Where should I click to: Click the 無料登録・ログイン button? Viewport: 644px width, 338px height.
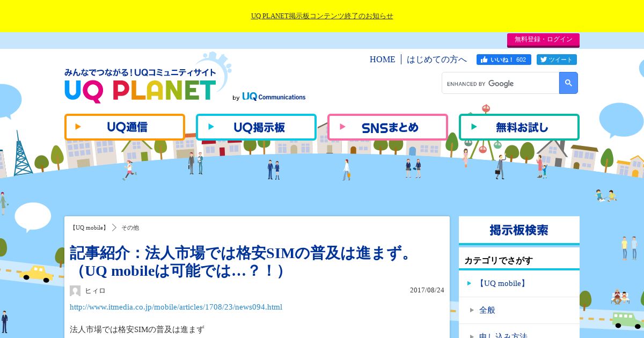[x=543, y=40]
